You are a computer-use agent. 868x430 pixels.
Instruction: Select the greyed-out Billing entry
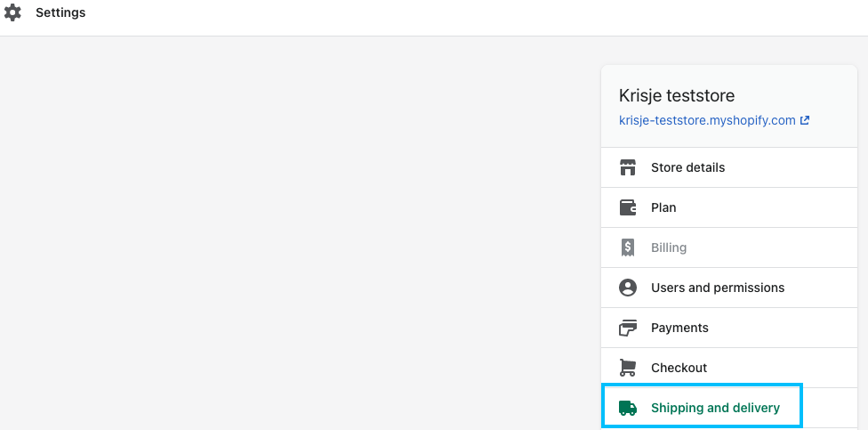click(x=729, y=247)
